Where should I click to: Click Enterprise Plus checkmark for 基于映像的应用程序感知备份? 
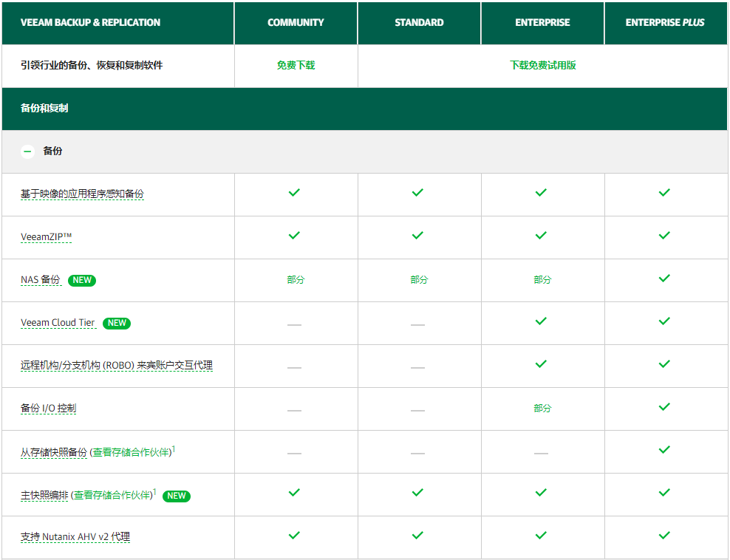click(664, 192)
